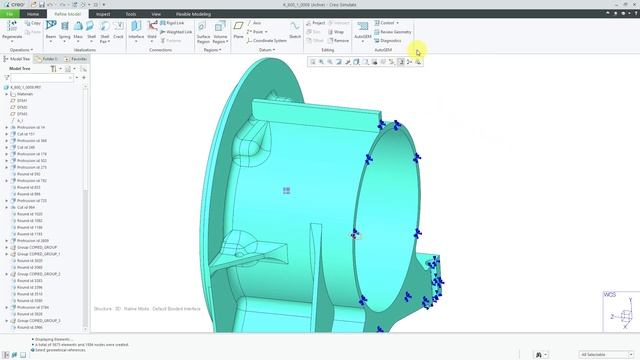Image resolution: width=640 pixels, height=360 pixels.
Task: Click the Diagnostics button
Action: pyautogui.click(x=387, y=41)
